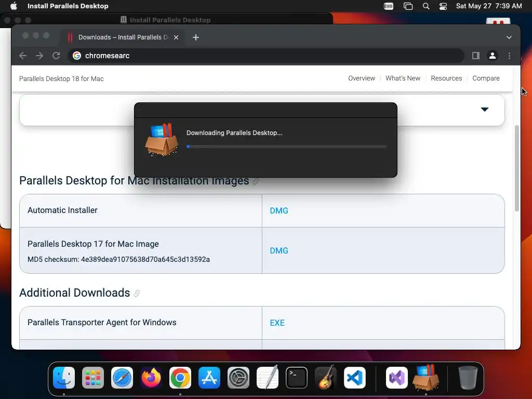Open System Settings from the Dock
The height and width of the screenshot is (399, 532).
pos(238,378)
